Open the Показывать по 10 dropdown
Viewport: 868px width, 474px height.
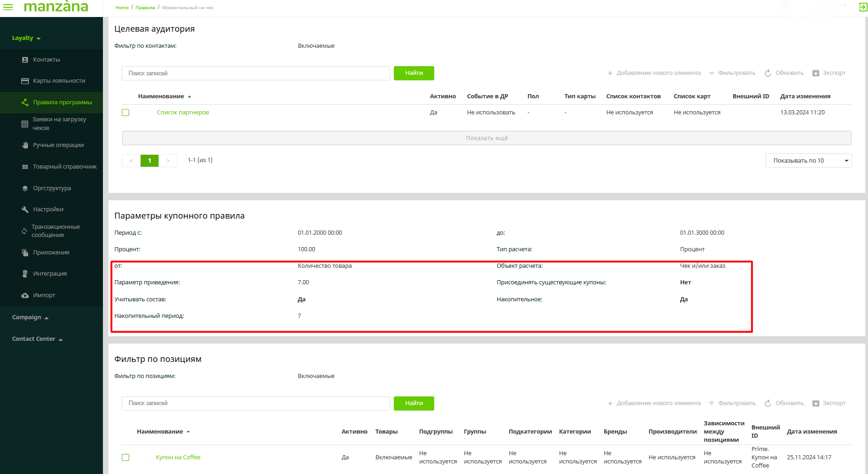[x=808, y=161]
